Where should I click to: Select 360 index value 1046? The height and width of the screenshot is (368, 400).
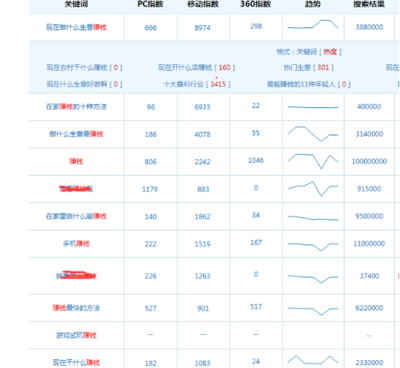click(x=256, y=160)
